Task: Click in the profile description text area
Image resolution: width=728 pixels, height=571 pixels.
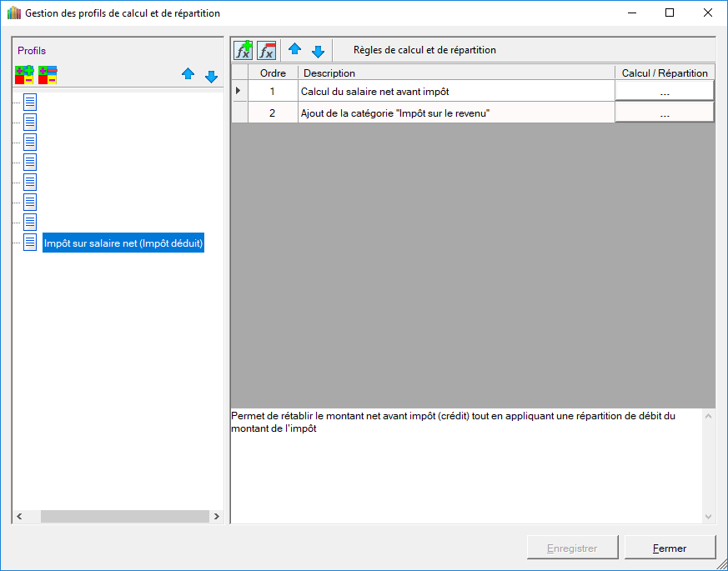Action: click(x=465, y=467)
